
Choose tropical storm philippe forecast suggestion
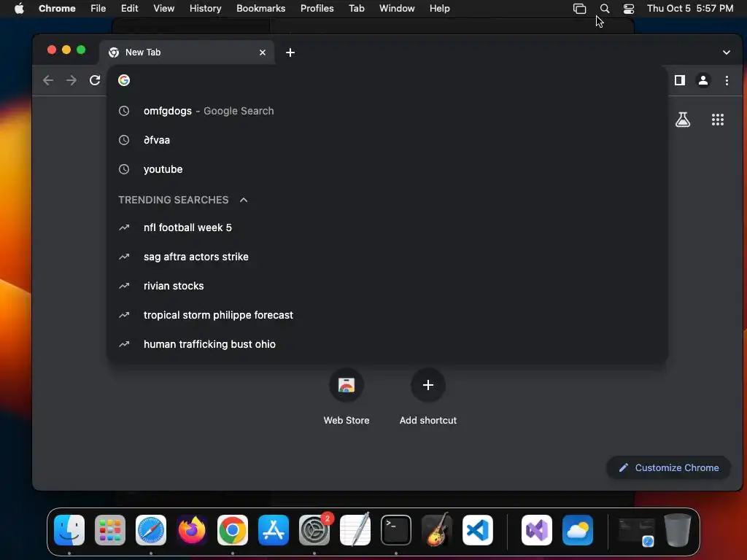(387, 315)
